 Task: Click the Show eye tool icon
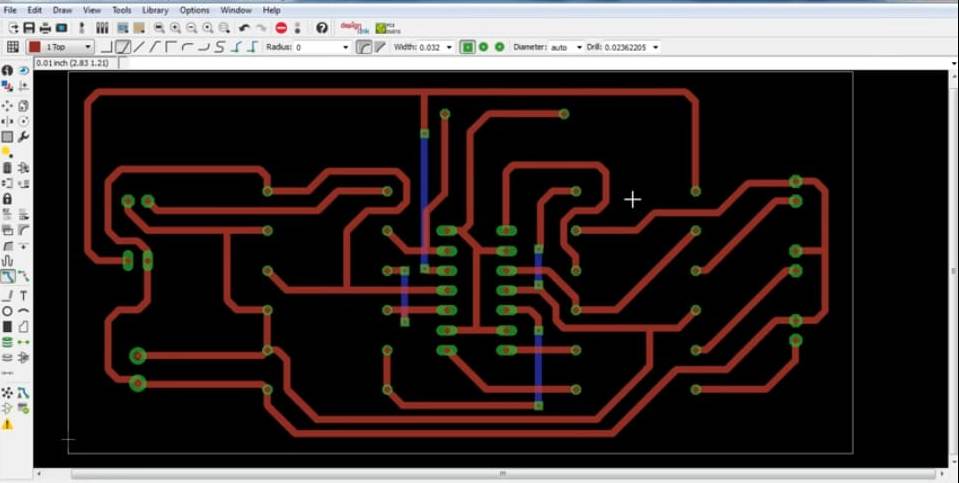point(23,70)
